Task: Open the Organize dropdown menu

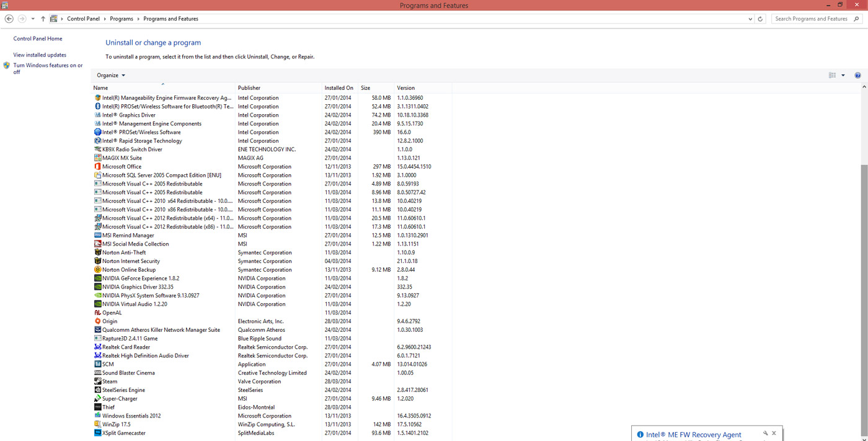Action: point(111,75)
